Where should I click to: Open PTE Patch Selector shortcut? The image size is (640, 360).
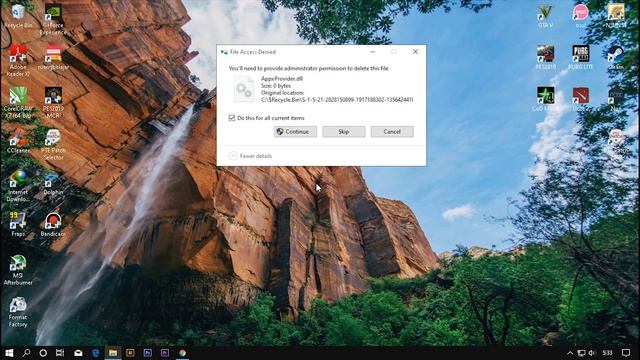[x=53, y=144]
